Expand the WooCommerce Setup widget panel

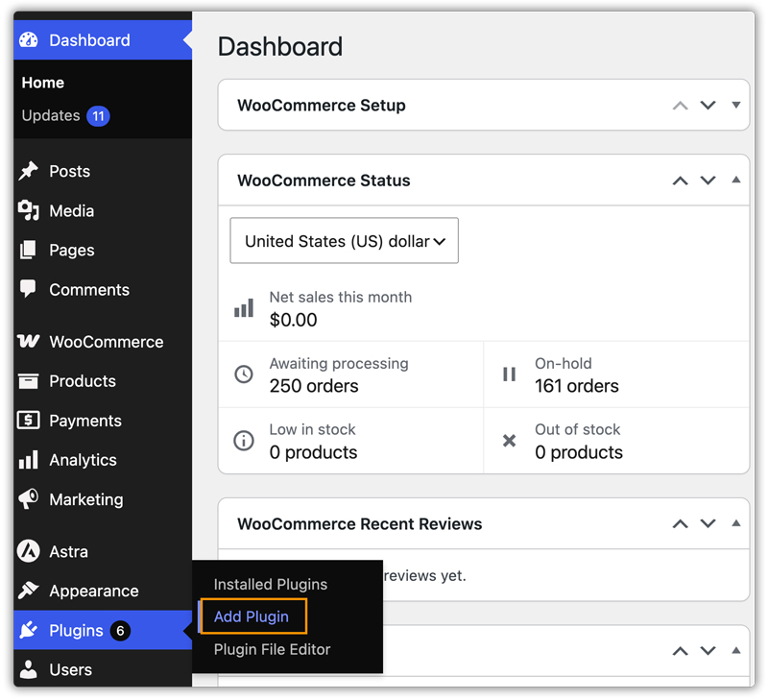pyautogui.click(x=736, y=105)
